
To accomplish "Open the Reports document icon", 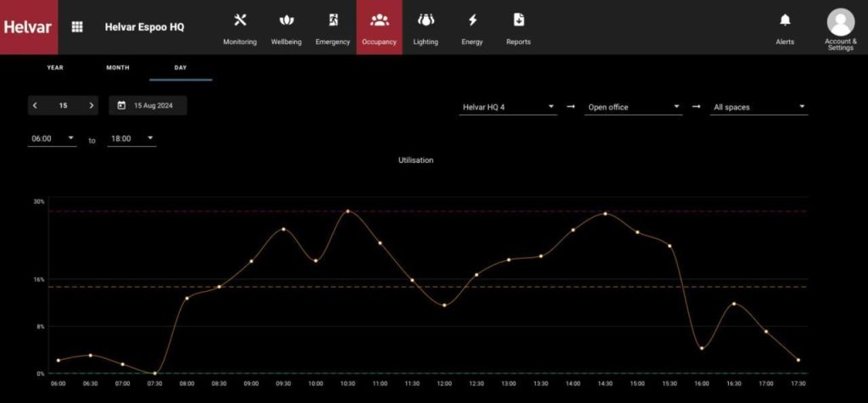I will pyautogui.click(x=518, y=20).
